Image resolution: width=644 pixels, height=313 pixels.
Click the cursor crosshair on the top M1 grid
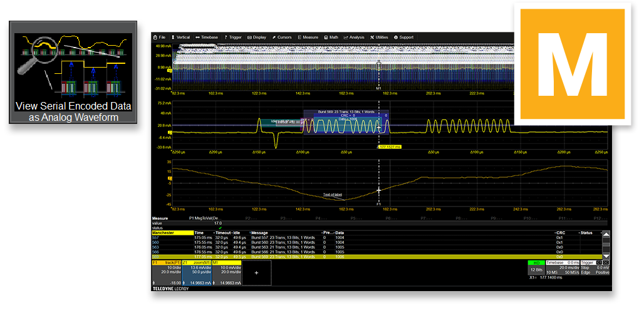(x=379, y=64)
